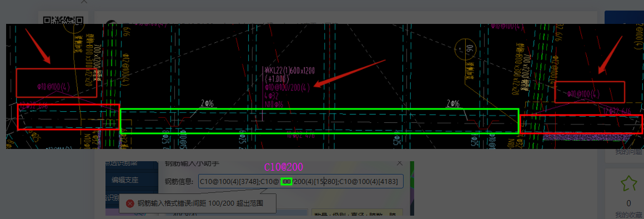This screenshot has width=644, height=219.
Task: Open the 我的问题 link
Action: pos(628,152)
